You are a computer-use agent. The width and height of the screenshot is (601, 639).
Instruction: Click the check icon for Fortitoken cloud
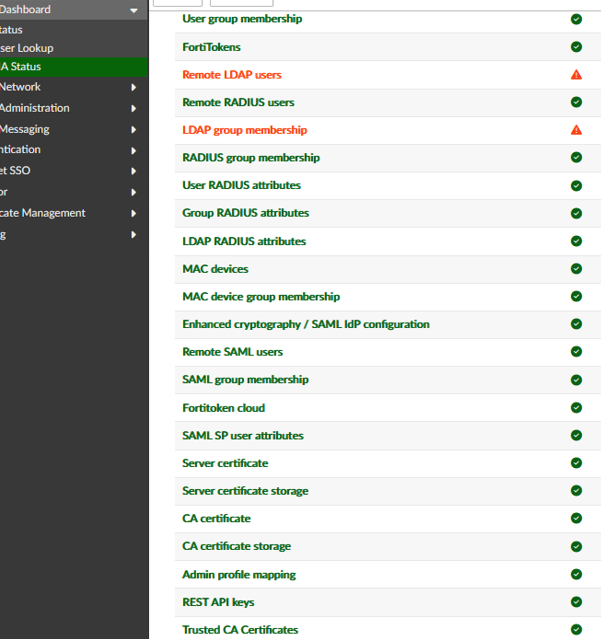point(576,408)
